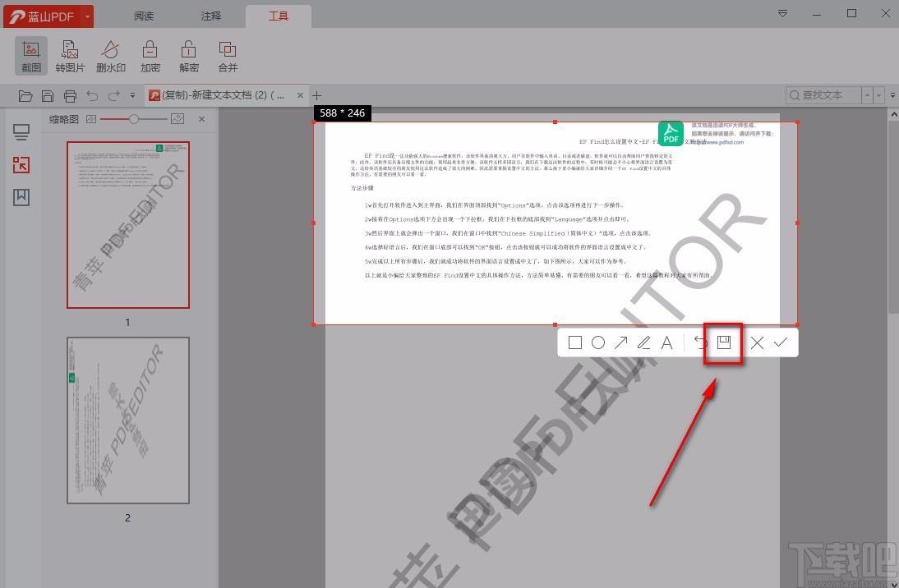Open the bookmarks sidebar icon

click(21, 197)
